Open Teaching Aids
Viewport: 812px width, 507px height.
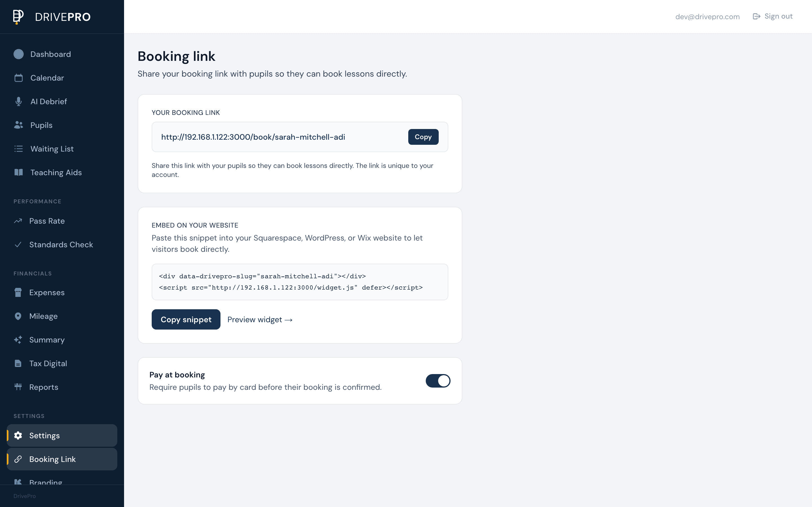[x=56, y=172]
